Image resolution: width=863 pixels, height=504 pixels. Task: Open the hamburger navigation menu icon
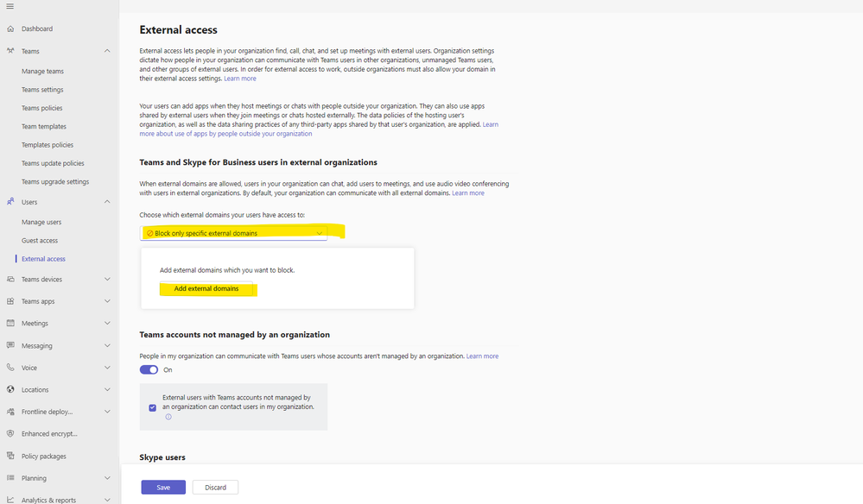pyautogui.click(x=10, y=7)
